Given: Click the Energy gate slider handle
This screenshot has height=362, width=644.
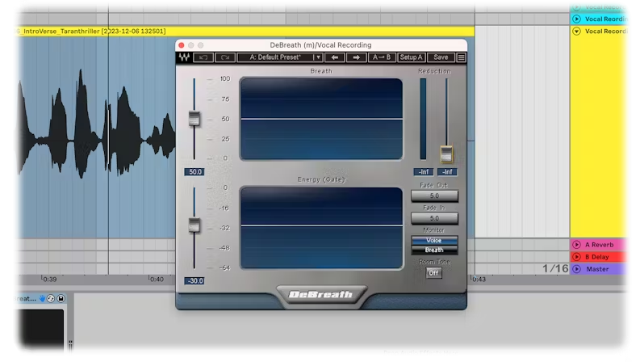Looking at the screenshot, I should click(x=194, y=225).
